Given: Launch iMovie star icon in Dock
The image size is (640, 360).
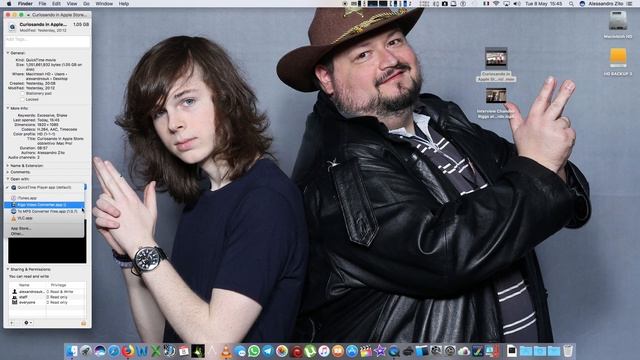Looking at the screenshot, I should pyautogui.click(x=380, y=351).
